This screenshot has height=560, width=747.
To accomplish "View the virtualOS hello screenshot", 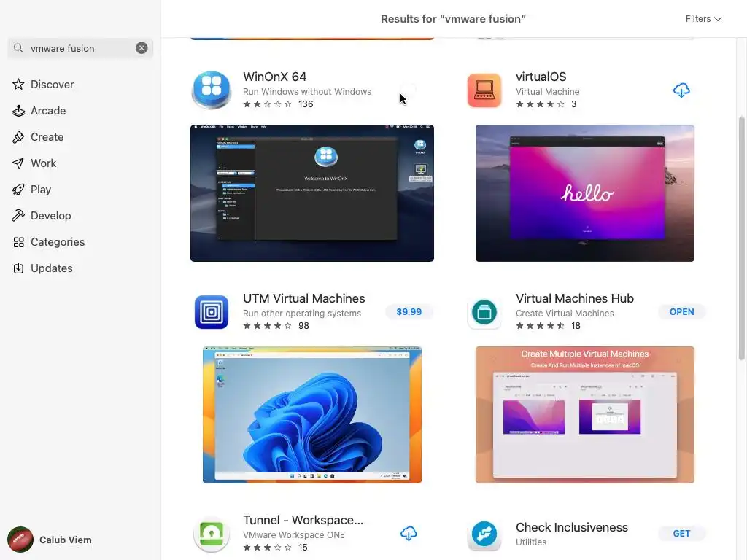I will (584, 192).
